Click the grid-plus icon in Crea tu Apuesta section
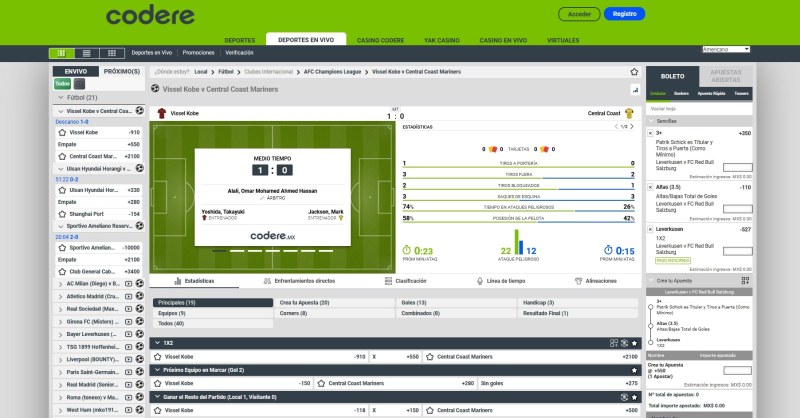Viewport: 800px width, 418px height. click(745, 281)
